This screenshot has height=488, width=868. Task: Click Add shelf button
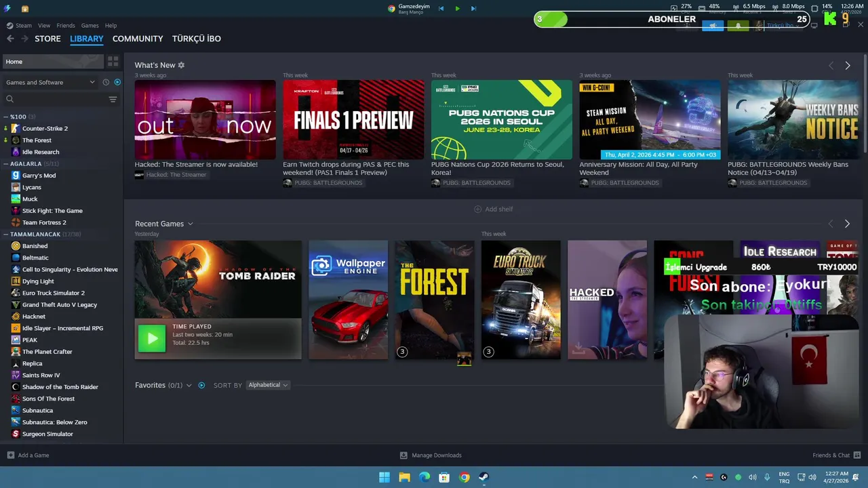pyautogui.click(x=493, y=209)
